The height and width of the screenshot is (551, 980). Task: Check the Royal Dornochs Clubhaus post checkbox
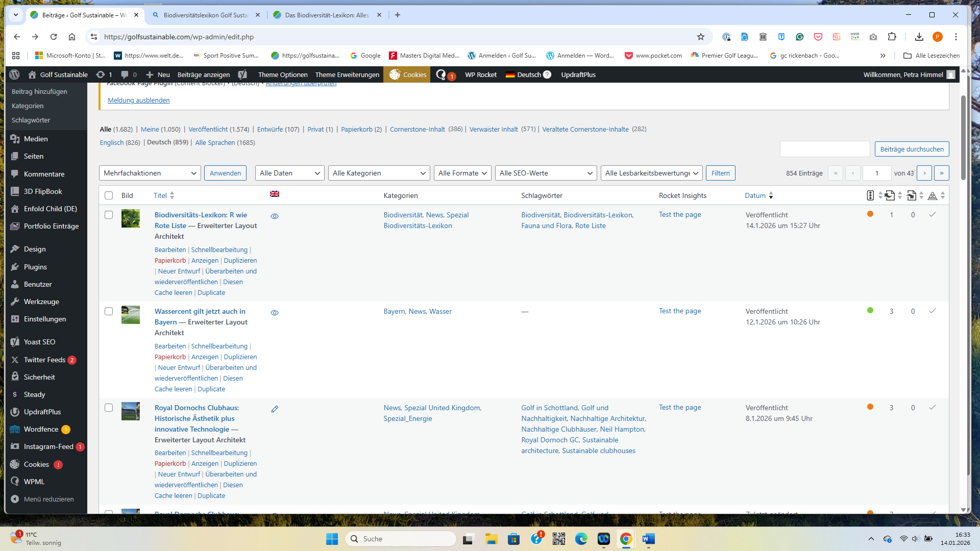click(x=109, y=408)
